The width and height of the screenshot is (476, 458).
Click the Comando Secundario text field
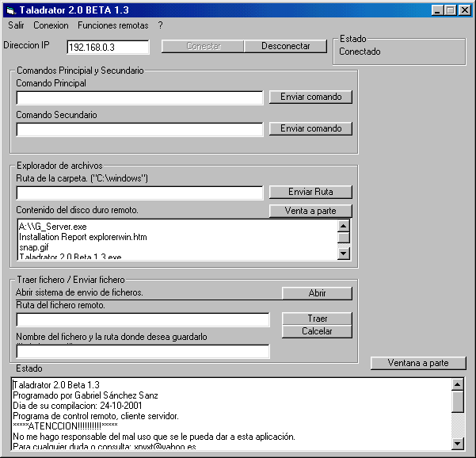coord(139,129)
